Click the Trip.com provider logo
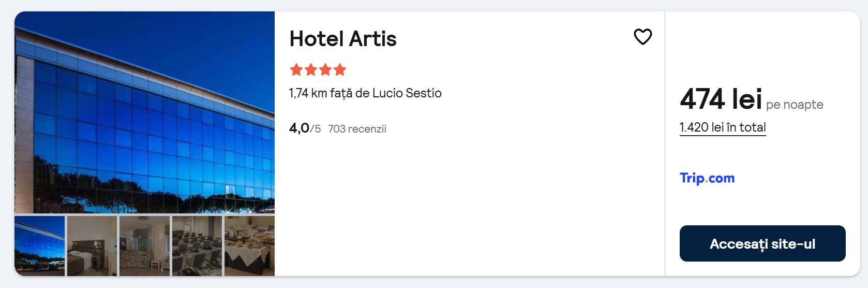Viewport: 868px width, 288px height. (x=707, y=178)
